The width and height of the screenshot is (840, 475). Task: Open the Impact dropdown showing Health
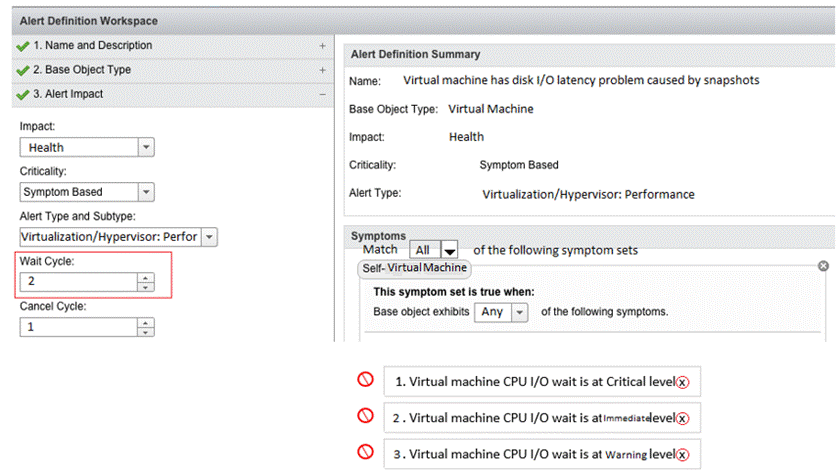click(146, 147)
